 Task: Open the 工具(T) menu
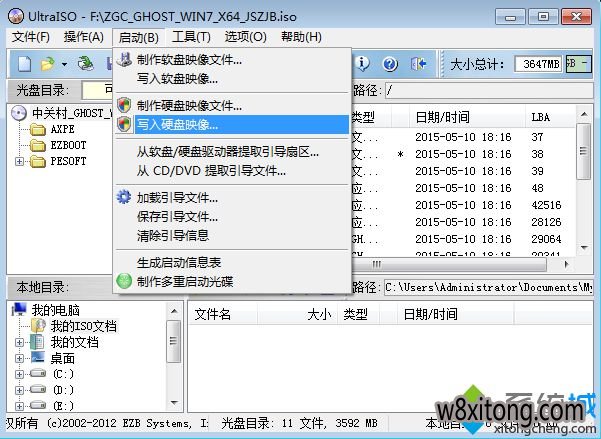tap(191, 37)
